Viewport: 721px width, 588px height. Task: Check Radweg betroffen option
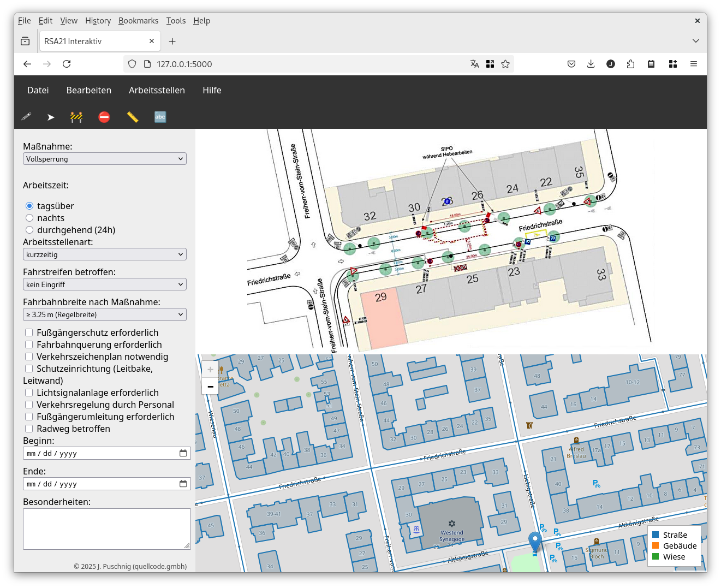(29, 429)
